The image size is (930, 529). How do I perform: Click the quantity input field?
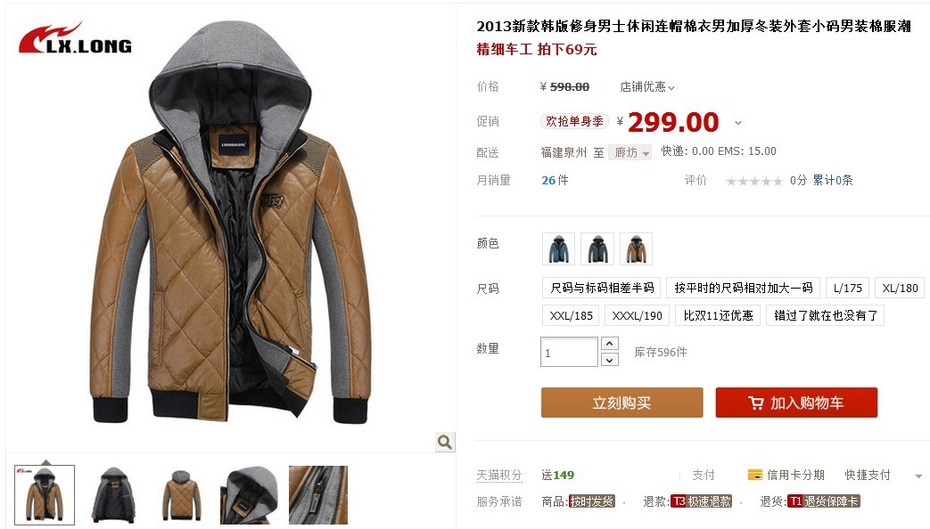(x=569, y=352)
